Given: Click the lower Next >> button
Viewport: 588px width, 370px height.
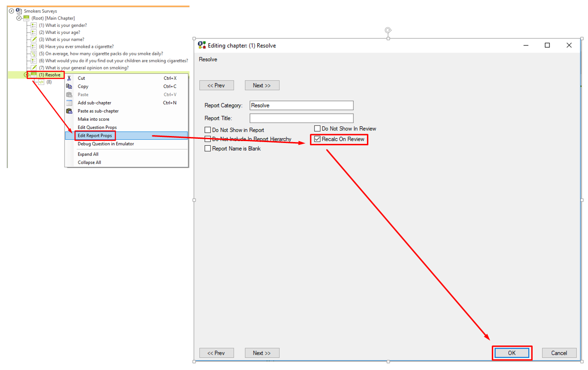Looking at the screenshot, I should 262,353.
